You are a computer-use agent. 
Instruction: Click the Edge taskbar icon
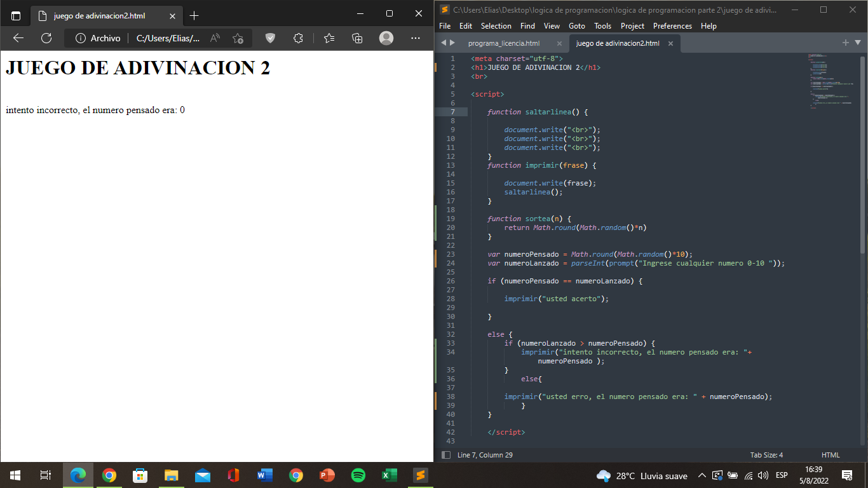click(x=78, y=475)
